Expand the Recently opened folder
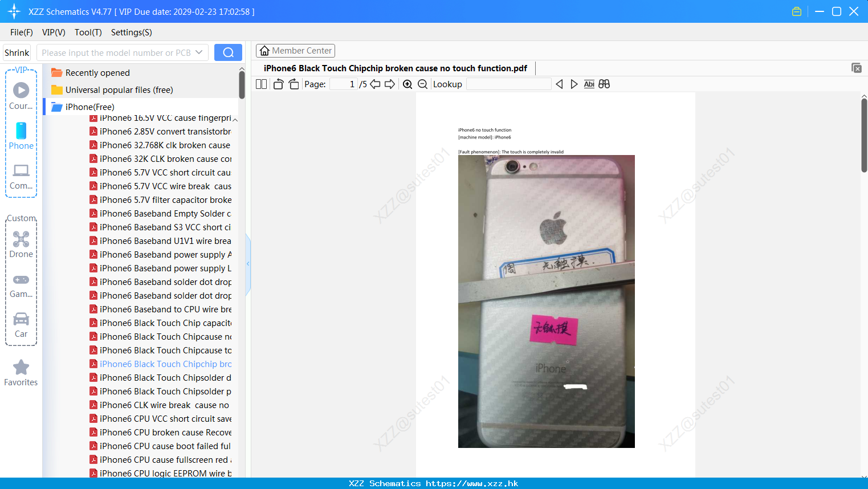The height and width of the screenshot is (489, 868). pos(97,73)
